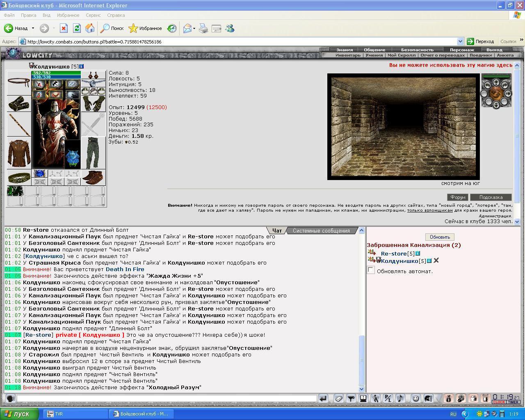525x420 pixels.
Task: Open the Вид menu
Action: coord(46,15)
